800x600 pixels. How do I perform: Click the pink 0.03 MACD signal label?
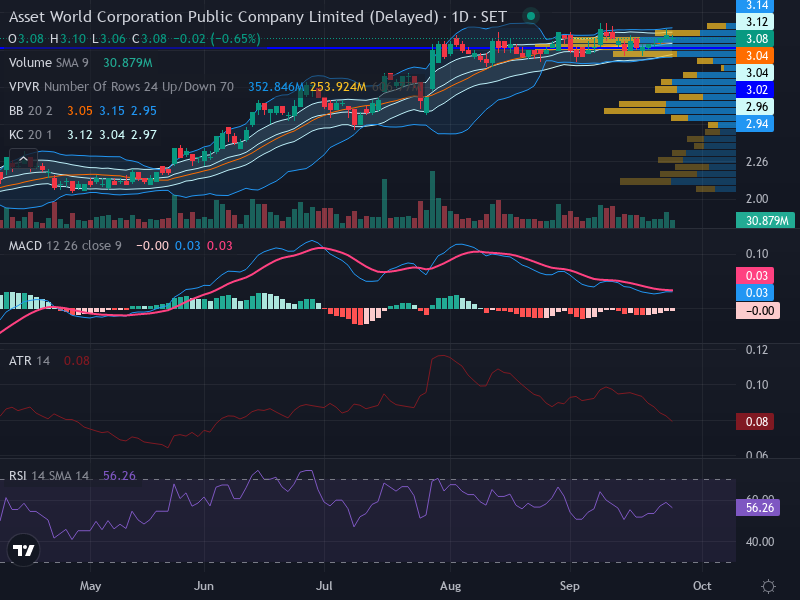755,276
